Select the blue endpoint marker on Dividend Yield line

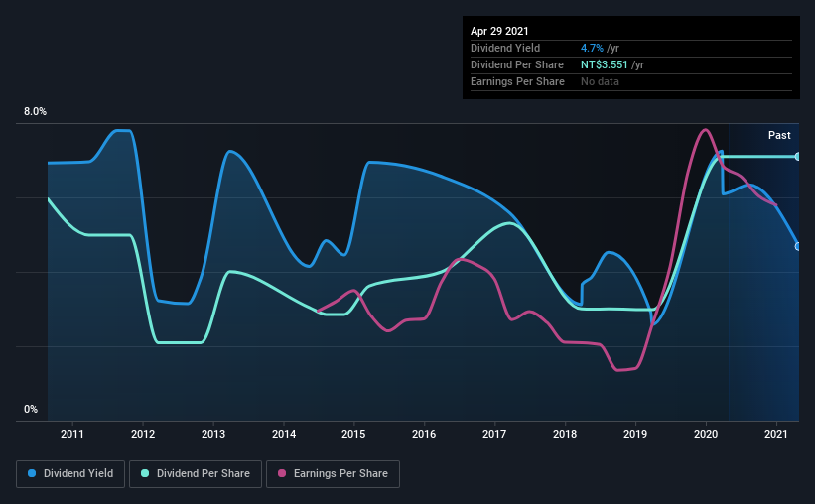[797, 246]
